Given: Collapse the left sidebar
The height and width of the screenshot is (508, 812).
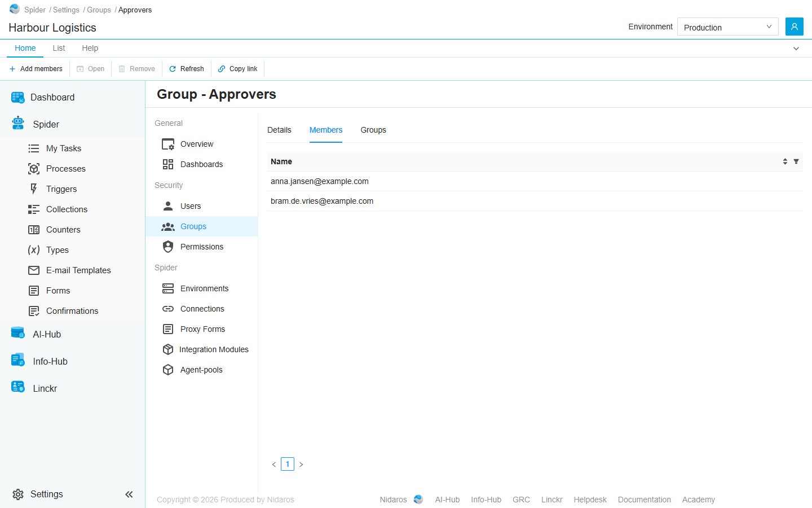Looking at the screenshot, I should pyautogui.click(x=129, y=494).
